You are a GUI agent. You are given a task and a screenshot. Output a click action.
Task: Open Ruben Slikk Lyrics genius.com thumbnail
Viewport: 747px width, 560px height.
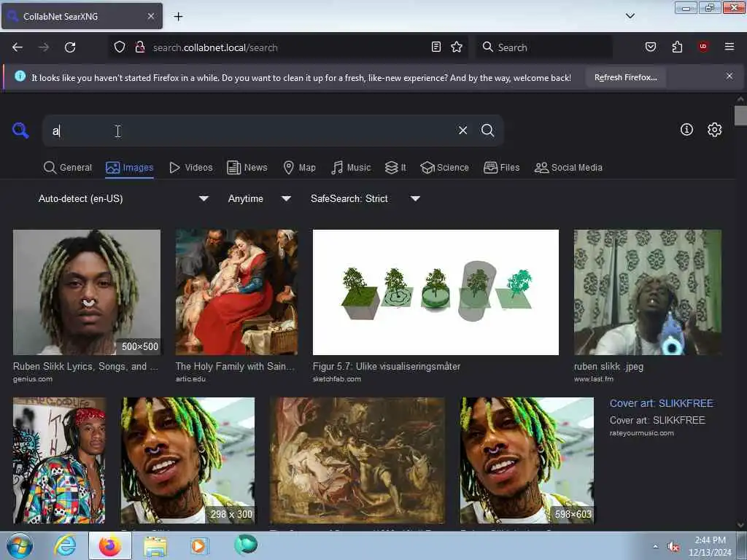point(87,292)
